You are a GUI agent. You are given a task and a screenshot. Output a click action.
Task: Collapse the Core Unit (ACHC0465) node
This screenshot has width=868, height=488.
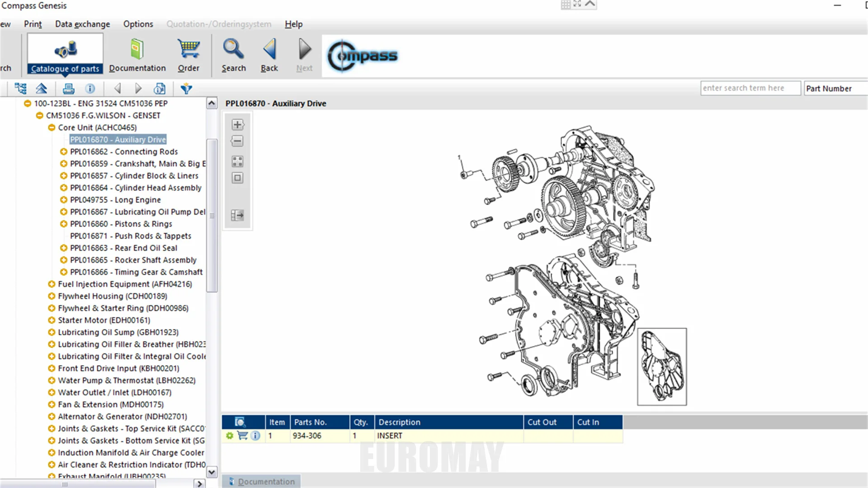click(52, 127)
